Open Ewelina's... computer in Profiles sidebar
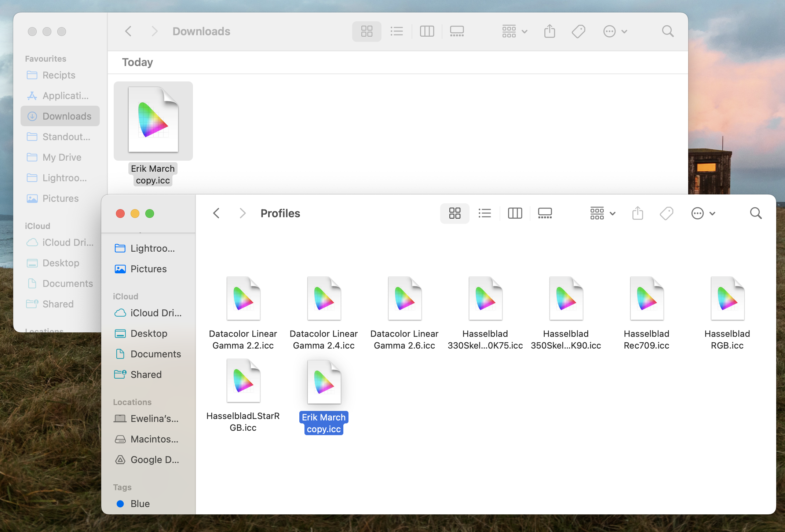Image resolution: width=785 pixels, height=532 pixels. coord(149,419)
